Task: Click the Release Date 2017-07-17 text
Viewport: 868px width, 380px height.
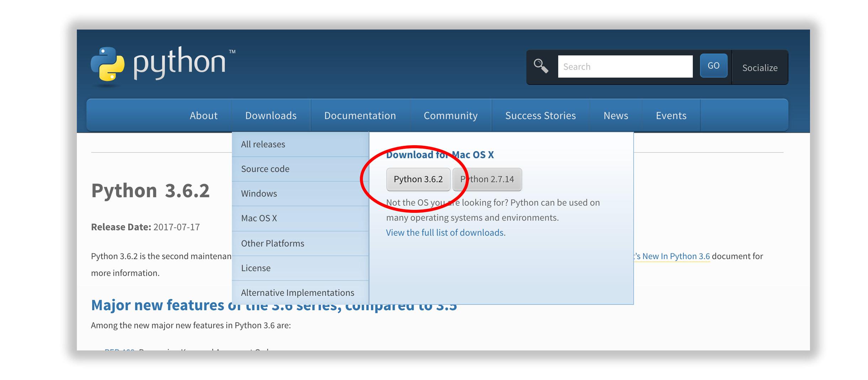Action: [x=145, y=227]
